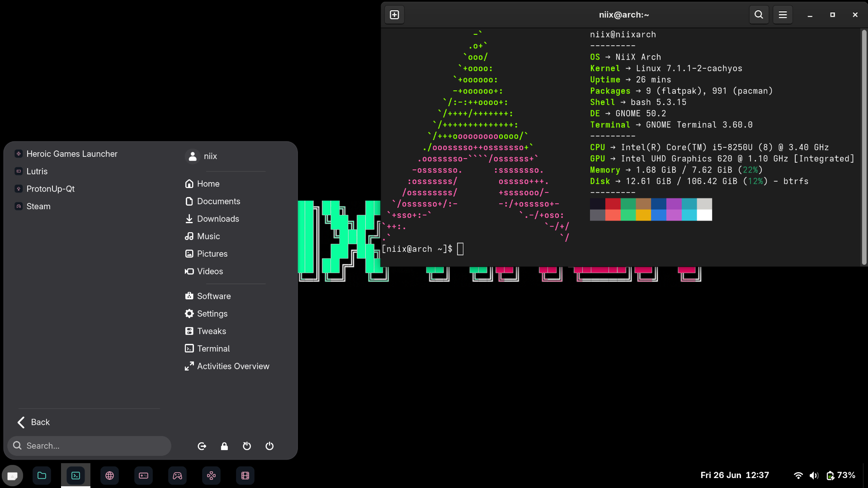This screenshot has height=488, width=868.
Task: Open the flower-shaped taskbar icon
Action: click(x=211, y=475)
